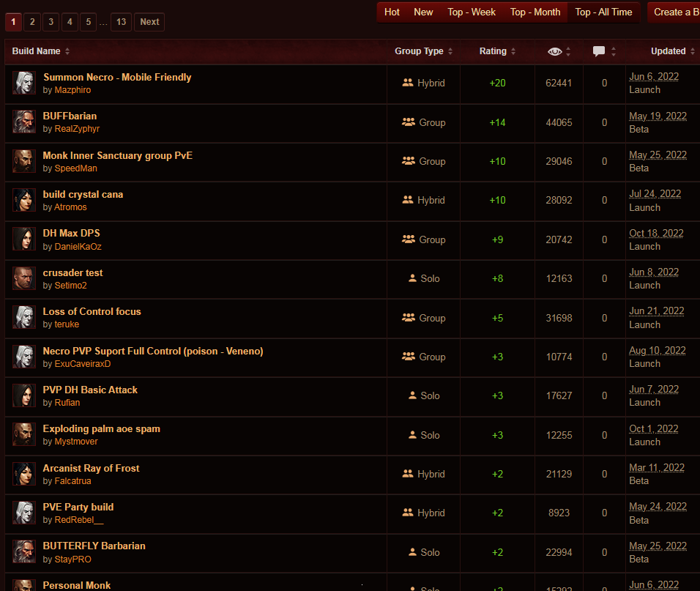Screen dimensions: 700x591
Task: Click the Solo person icon in crusader test row
Action: click(412, 278)
